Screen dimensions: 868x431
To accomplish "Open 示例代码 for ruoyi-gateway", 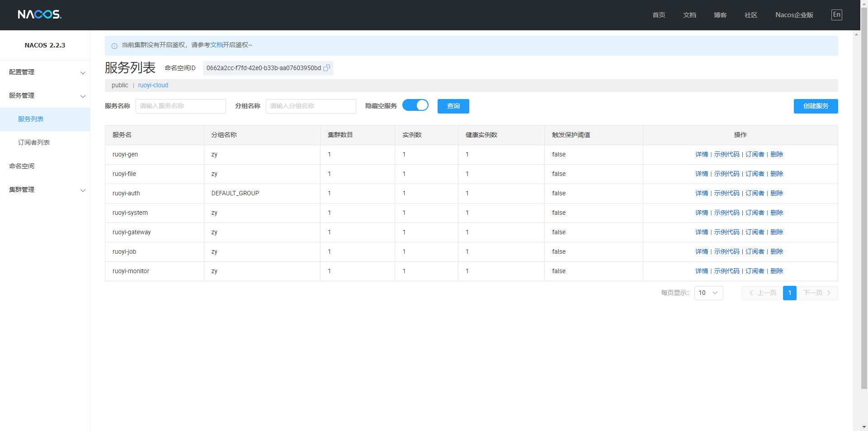I will [x=726, y=232].
